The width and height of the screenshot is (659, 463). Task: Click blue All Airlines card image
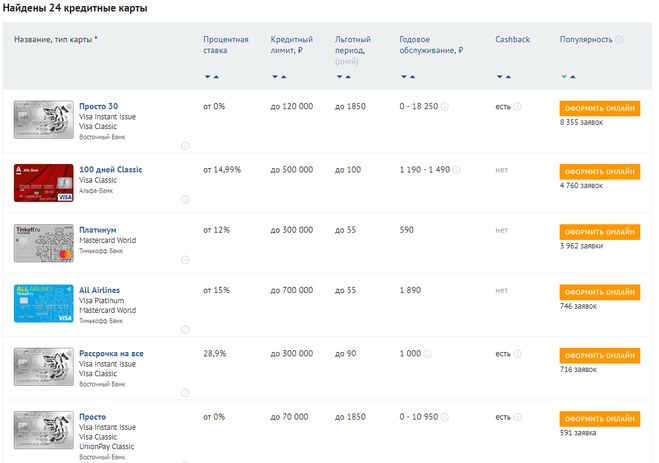click(x=44, y=303)
